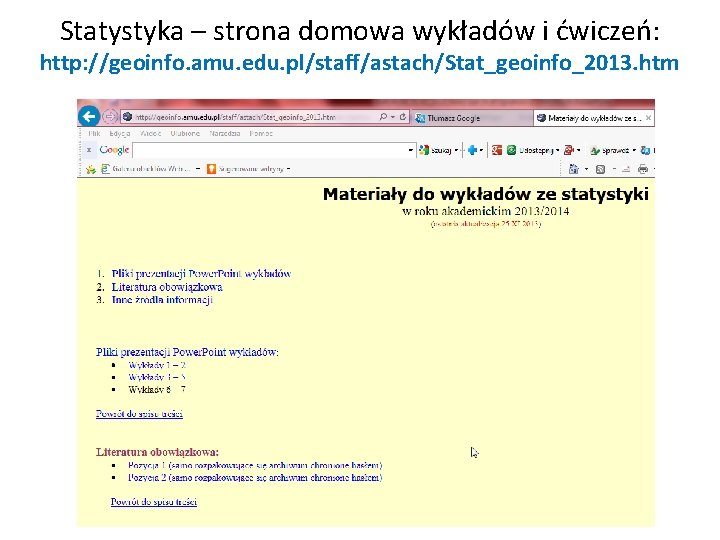
Task: Click the Google logo on the toolbar
Action: coord(114,150)
